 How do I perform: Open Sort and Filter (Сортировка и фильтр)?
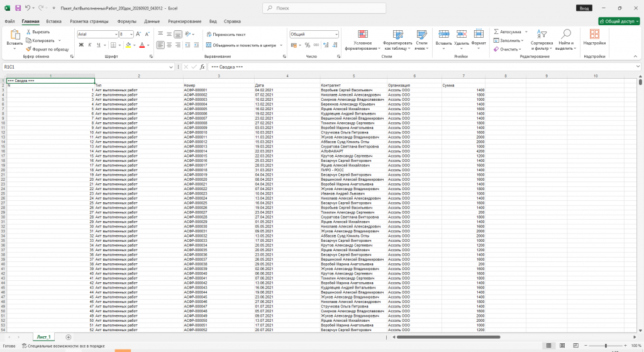(x=541, y=40)
